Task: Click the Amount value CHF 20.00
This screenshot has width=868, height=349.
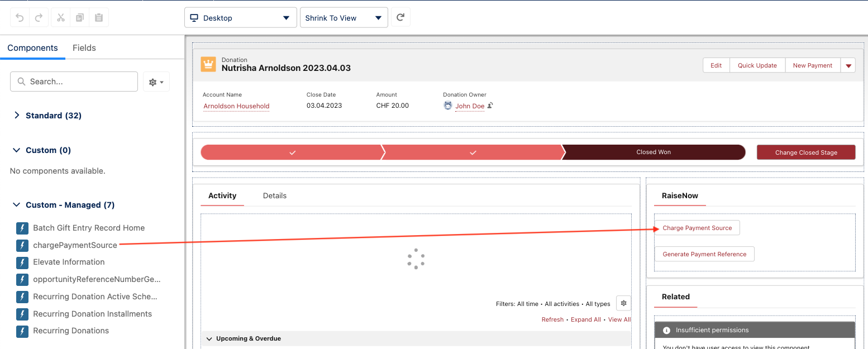Action: [393, 106]
